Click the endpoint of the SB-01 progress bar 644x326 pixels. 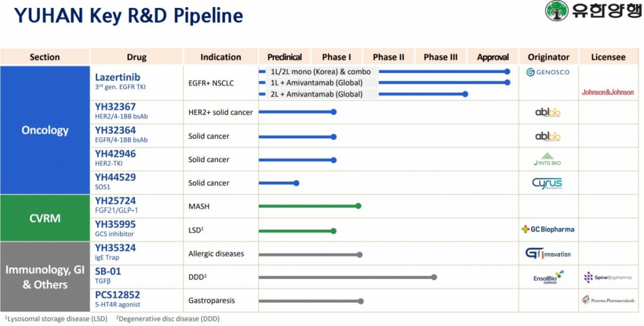pos(434,277)
